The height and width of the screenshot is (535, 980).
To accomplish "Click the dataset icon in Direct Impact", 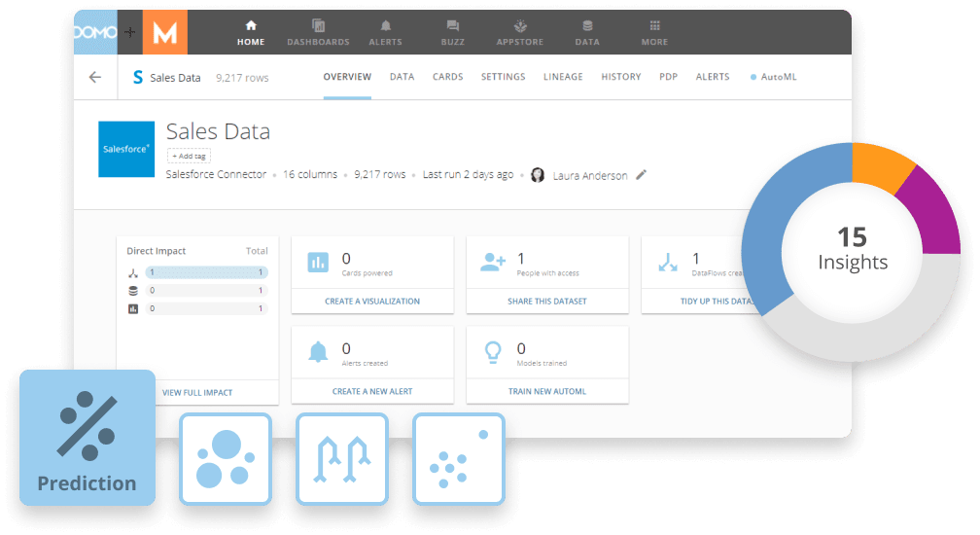I will point(133,291).
